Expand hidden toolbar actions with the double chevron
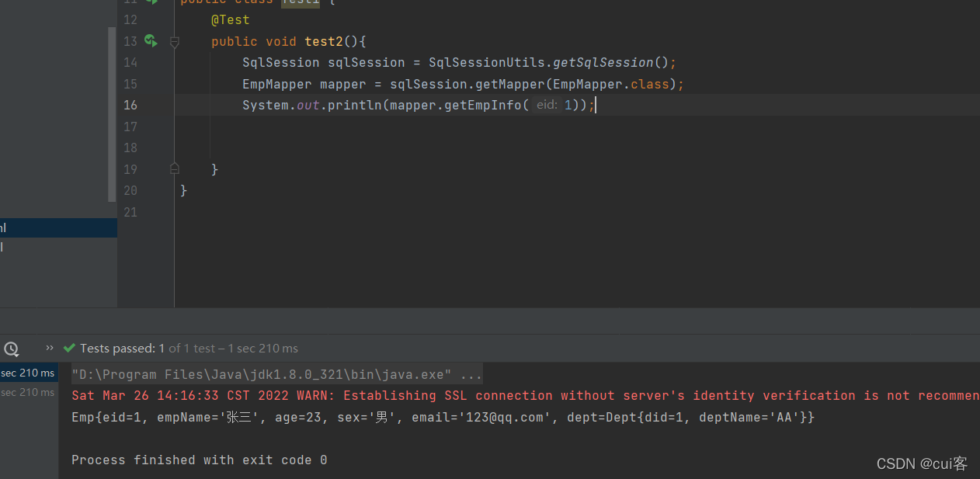 coord(50,348)
